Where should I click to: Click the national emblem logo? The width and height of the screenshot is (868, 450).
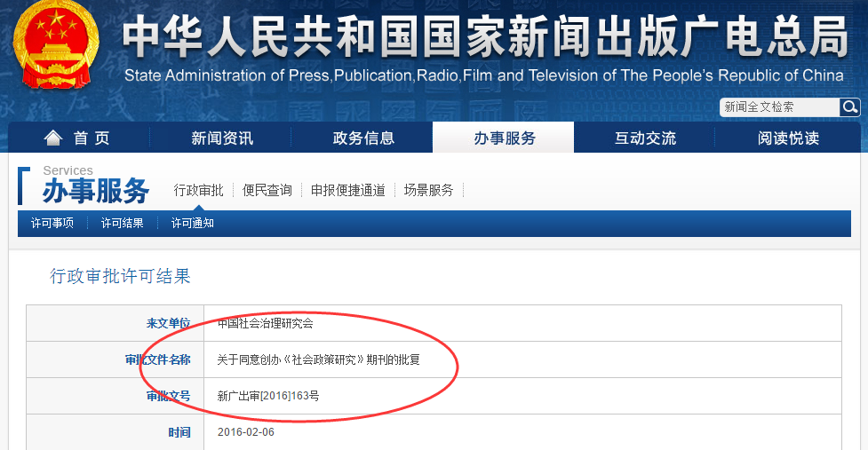pos(55,44)
